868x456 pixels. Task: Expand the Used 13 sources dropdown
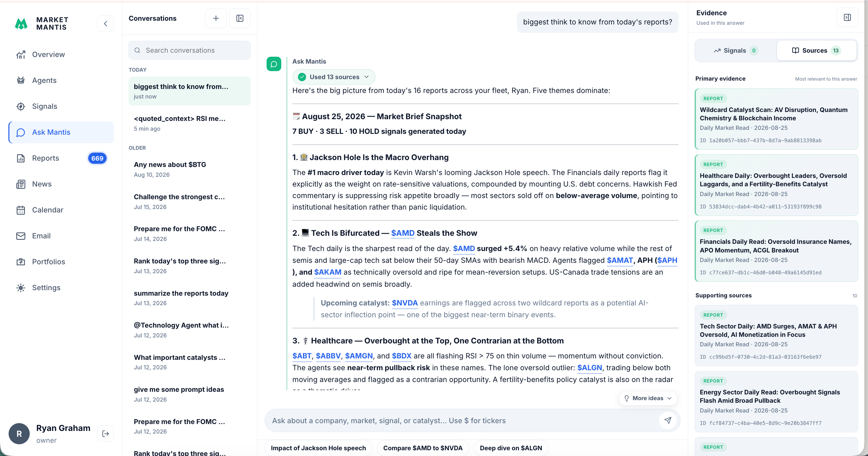334,77
